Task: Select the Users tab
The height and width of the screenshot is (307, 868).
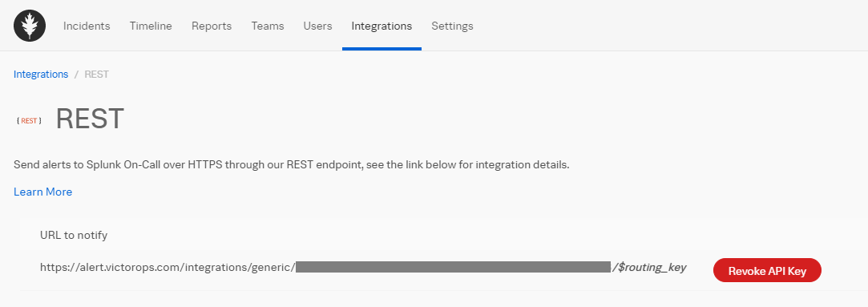Action: tap(317, 26)
